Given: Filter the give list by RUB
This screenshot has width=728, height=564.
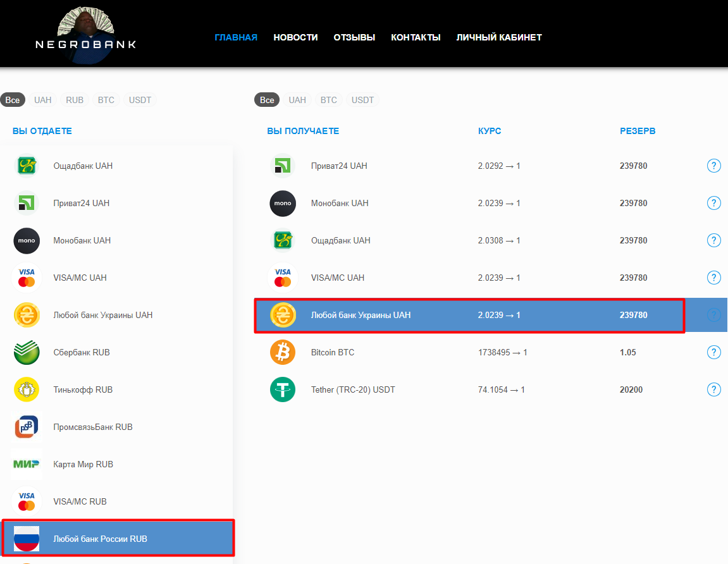Looking at the screenshot, I should tap(75, 100).
